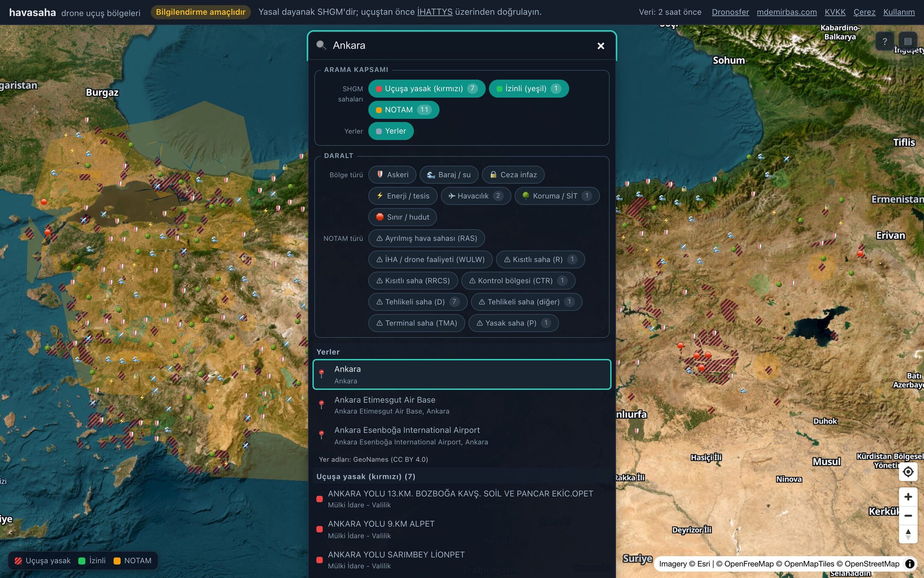The height and width of the screenshot is (578, 924).
Task: Zoom out on the map
Action: coord(908,515)
